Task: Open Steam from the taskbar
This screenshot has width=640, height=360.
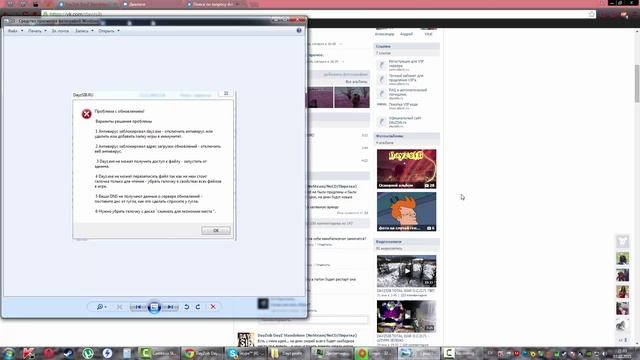Action: click(68, 353)
